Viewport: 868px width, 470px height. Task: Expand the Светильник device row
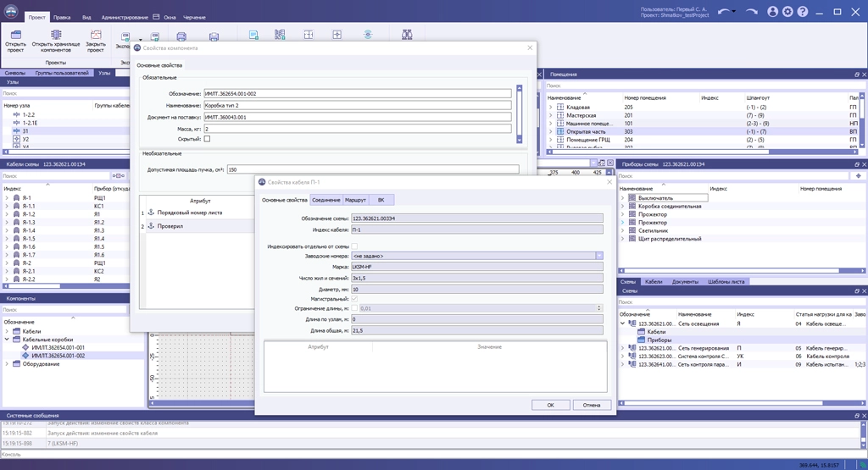(x=622, y=230)
